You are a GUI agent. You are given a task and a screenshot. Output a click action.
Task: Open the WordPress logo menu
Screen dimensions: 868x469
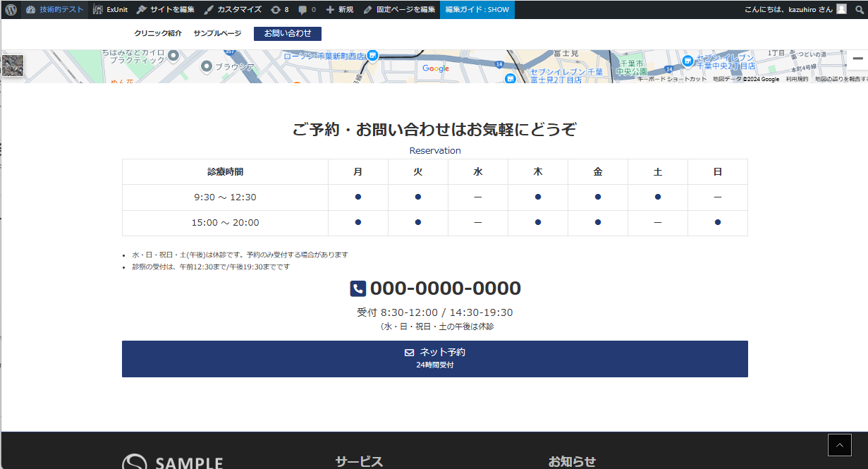11,10
